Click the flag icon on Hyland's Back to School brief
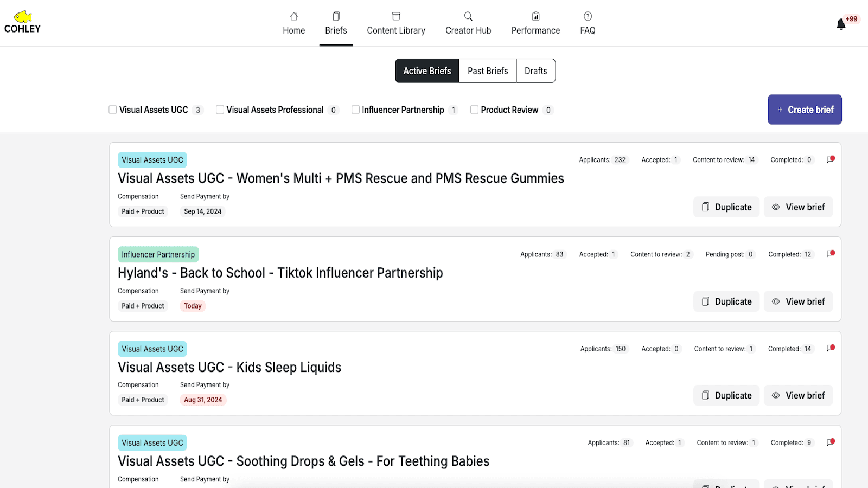The image size is (868, 488). tap(830, 253)
